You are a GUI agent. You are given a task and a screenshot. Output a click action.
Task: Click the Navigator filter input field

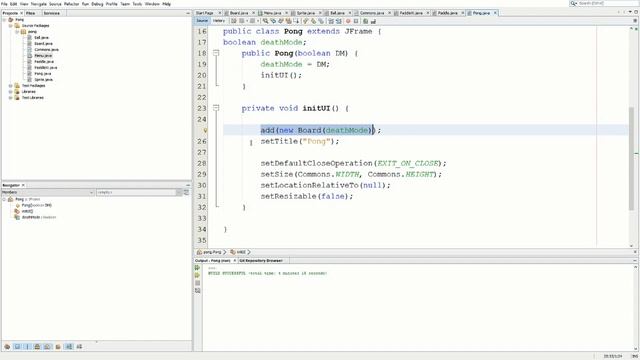138,192
